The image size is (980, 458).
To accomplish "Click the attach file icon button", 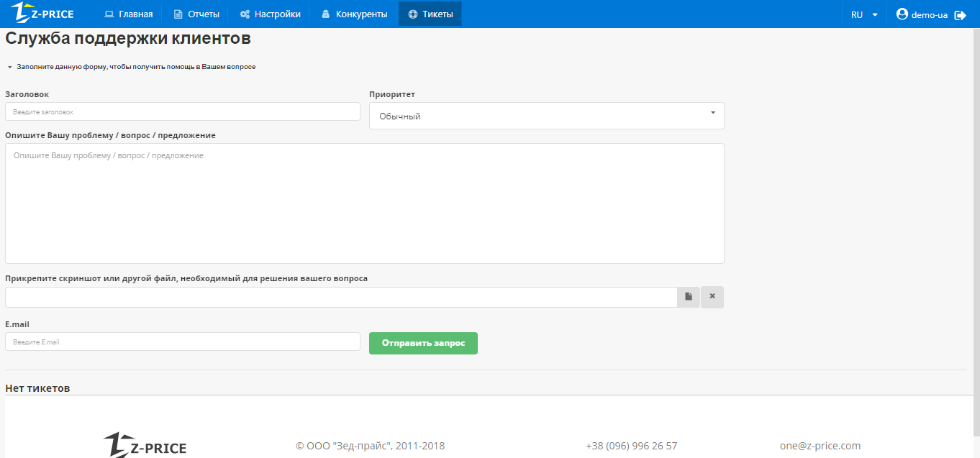I will (x=689, y=297).
